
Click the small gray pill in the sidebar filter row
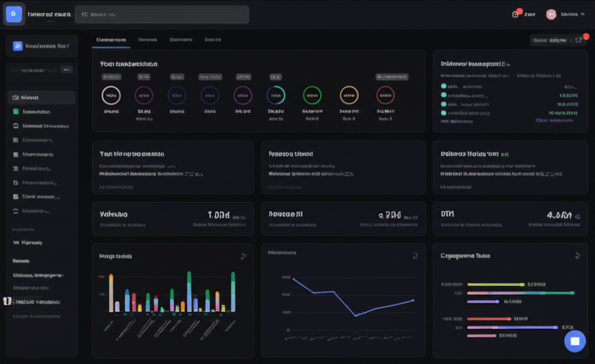point(67,70)
